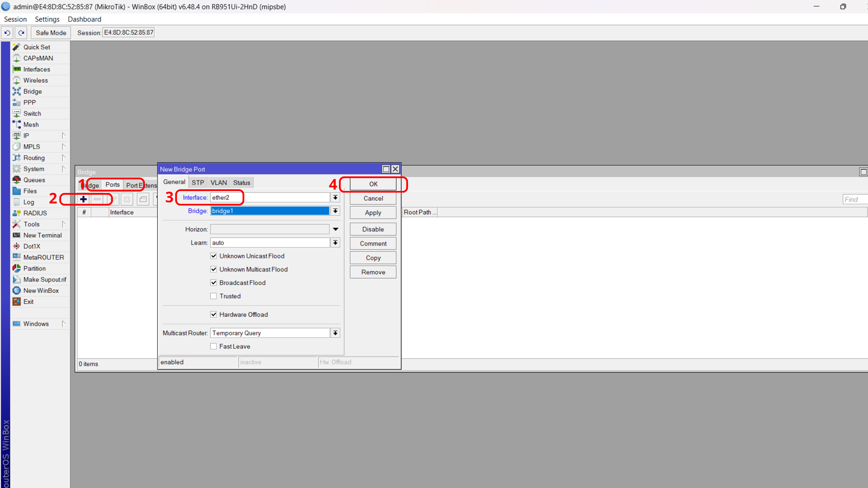
Task: Click the Files folder item
Action: (30, 191)
